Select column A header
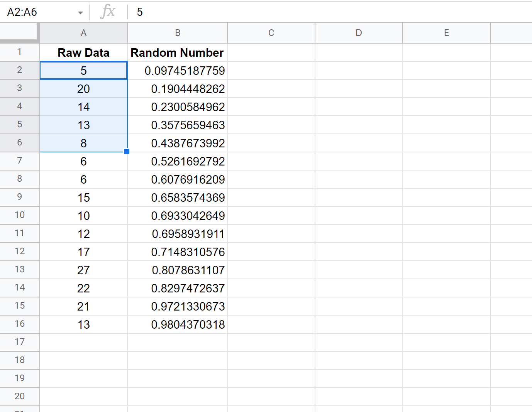532x412 pixels. point(83,33)
